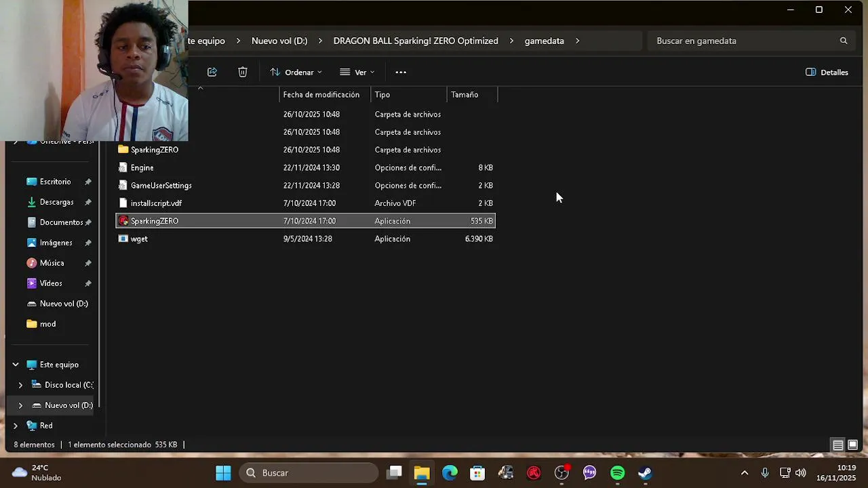Unpin Escritorio using its pin icon
Viewport: 868px width, 488px height.
pos(88,182)
